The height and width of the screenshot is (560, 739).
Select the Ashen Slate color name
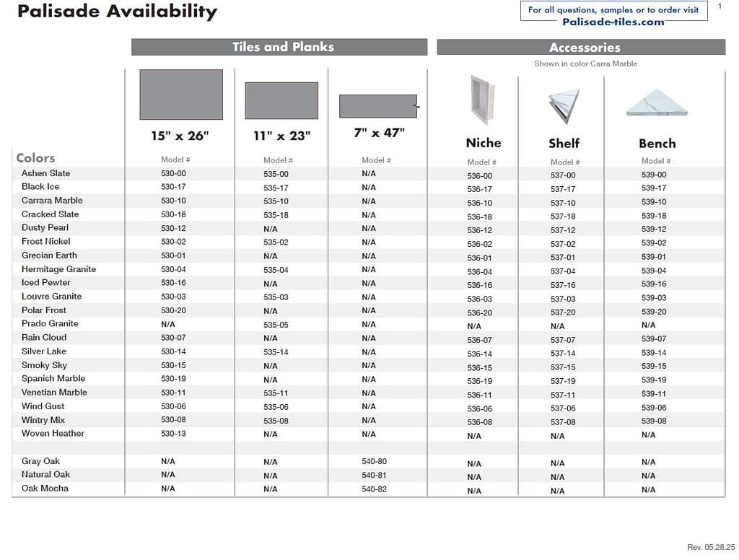pyautogui.click(x=45, y=173)
